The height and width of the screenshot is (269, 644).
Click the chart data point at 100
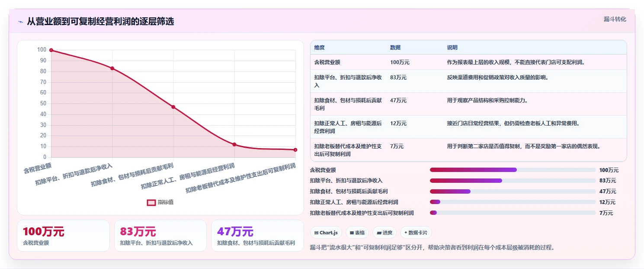pos(51,50)
